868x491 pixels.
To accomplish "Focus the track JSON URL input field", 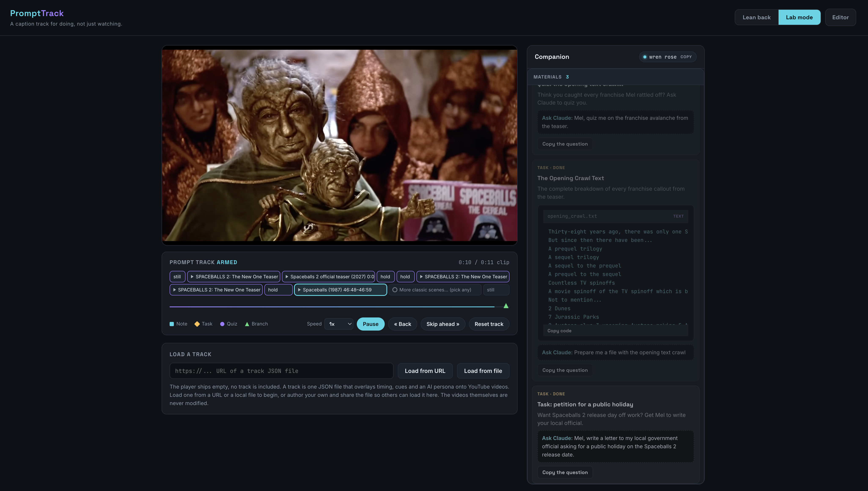I will pyautogui.click(x=281, y=371).
